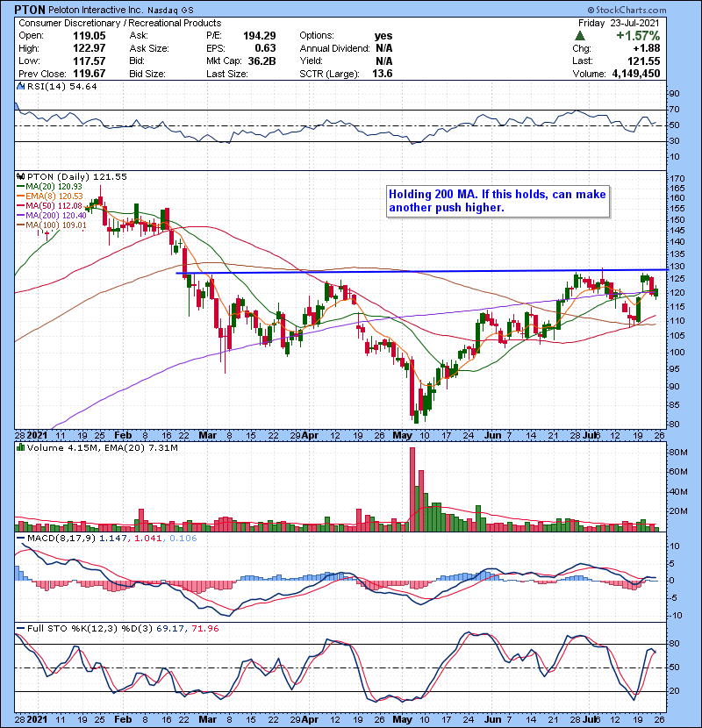Click the 'PTON (Daily) 121.55' chart label
This screenshot has width=702, height=728.
(x=77, y=176)
